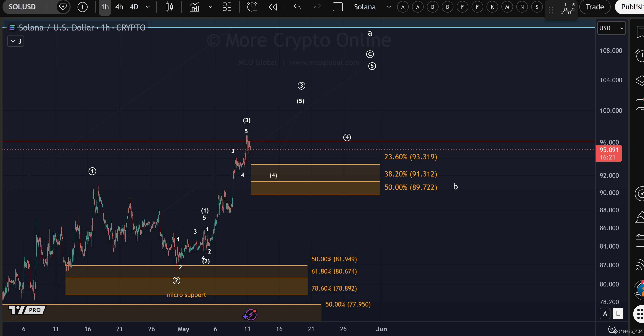
Task: Open candlestick chart type selector
Action: [x=169, y=7]
